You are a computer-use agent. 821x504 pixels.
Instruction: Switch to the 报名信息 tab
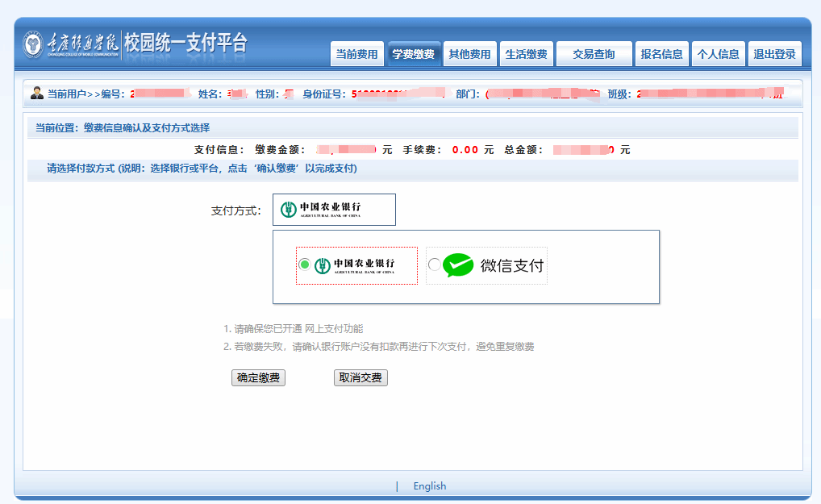(x=661, y=55)
